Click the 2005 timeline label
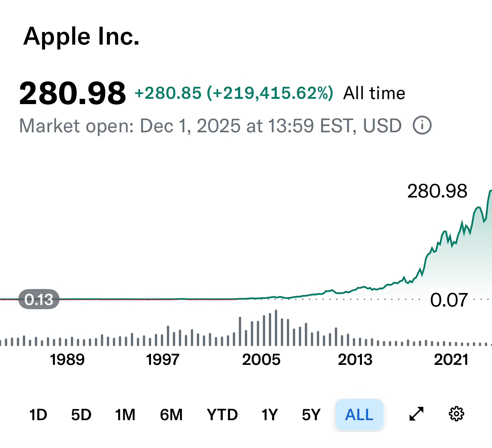The image size is (492, 448). pos(261,360)
